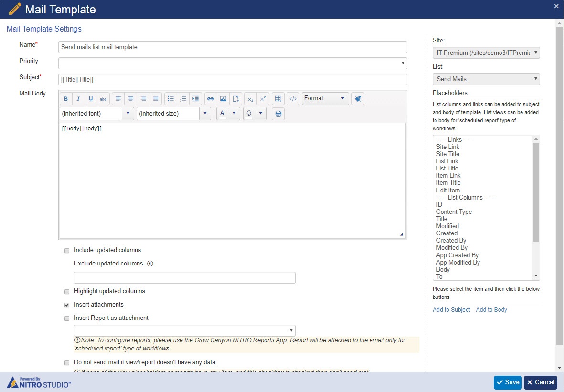Apply strikethrough with the abc icon
Viewport: 564px width, 392px height.
(103, 99)
